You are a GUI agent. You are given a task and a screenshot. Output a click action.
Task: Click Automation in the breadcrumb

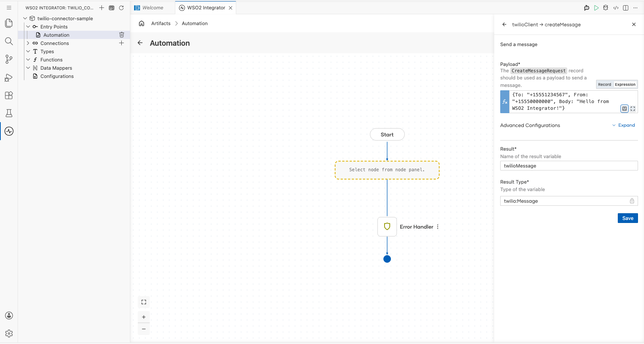(x=195, y=23)
